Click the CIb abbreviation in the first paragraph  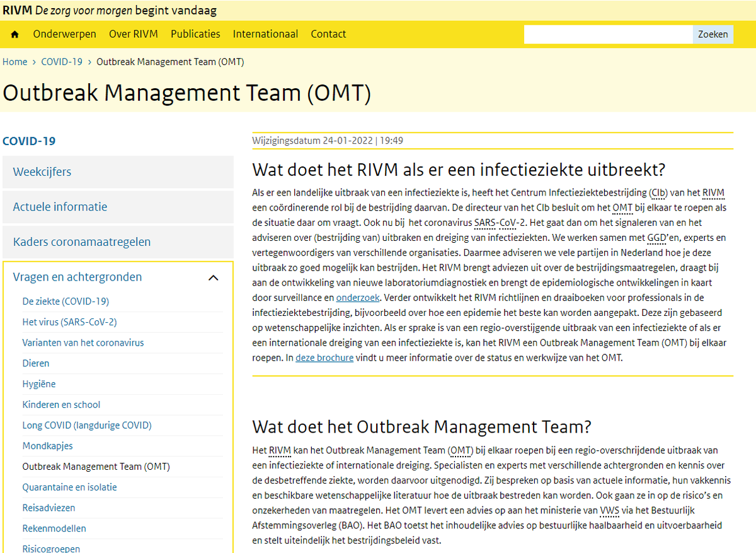click(x=657, y=192)
